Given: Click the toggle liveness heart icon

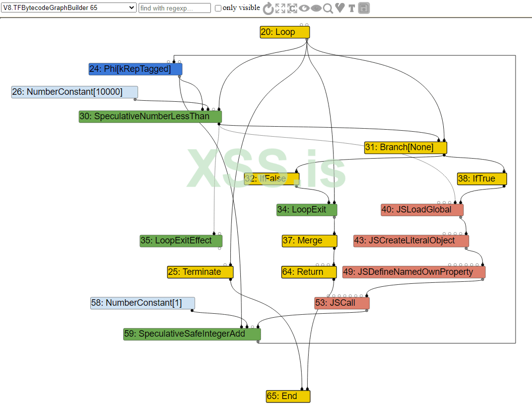Looking at the screenshot, I should pyautogui.click(x=340, y=8).
